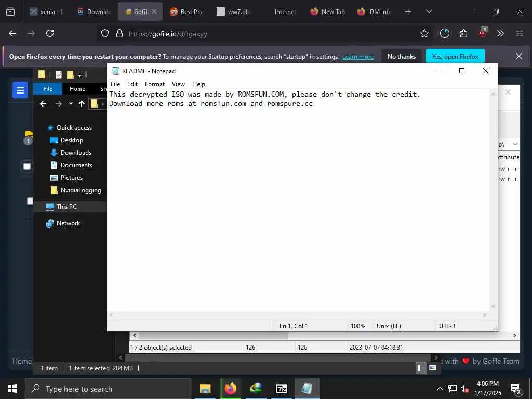Click Learn more link
Screen dimensions: 532x399
[357, 57]
